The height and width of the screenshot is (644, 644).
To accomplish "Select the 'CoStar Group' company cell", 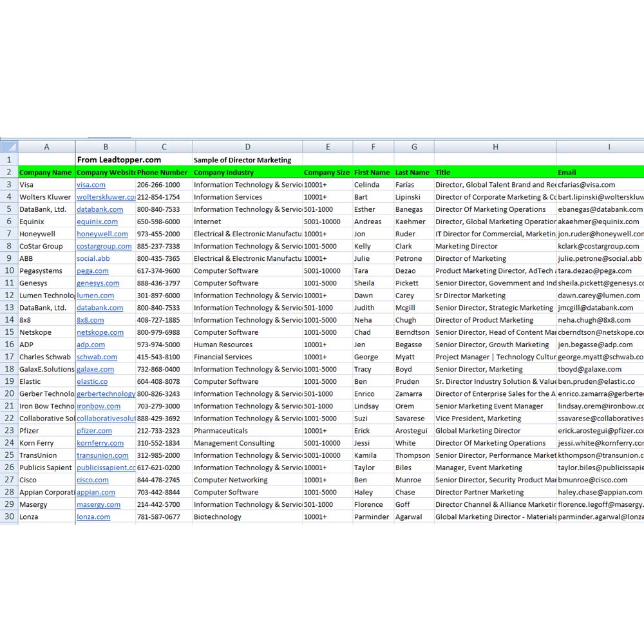I will [47, 247].
